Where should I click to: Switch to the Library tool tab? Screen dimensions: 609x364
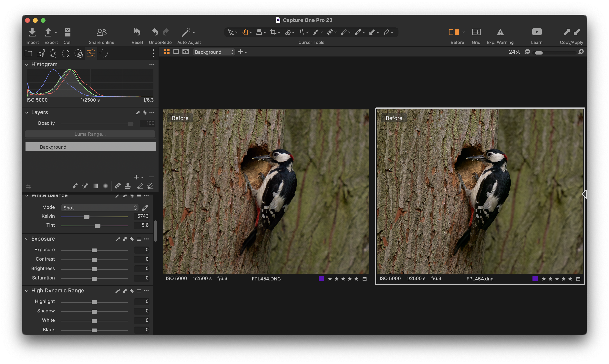(x=28, y=53)
